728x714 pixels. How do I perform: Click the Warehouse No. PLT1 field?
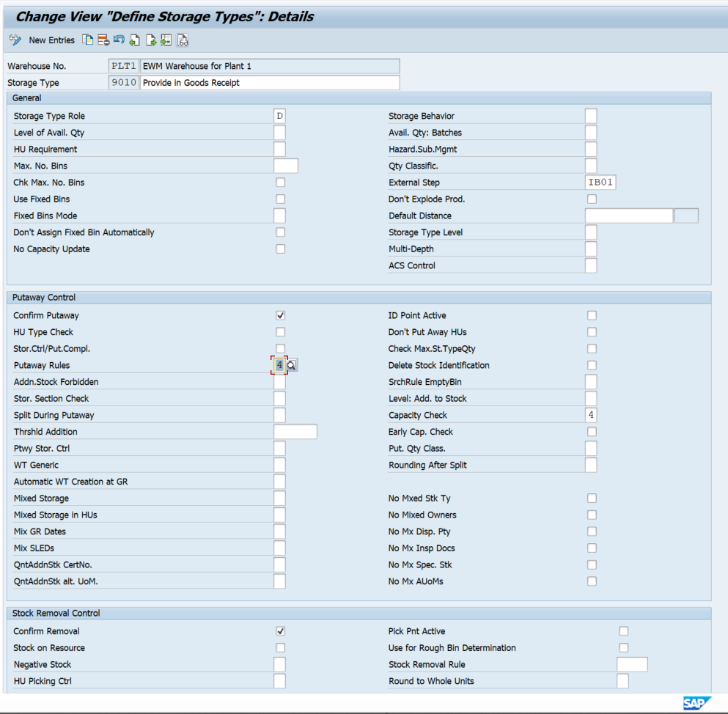[123, 66]
